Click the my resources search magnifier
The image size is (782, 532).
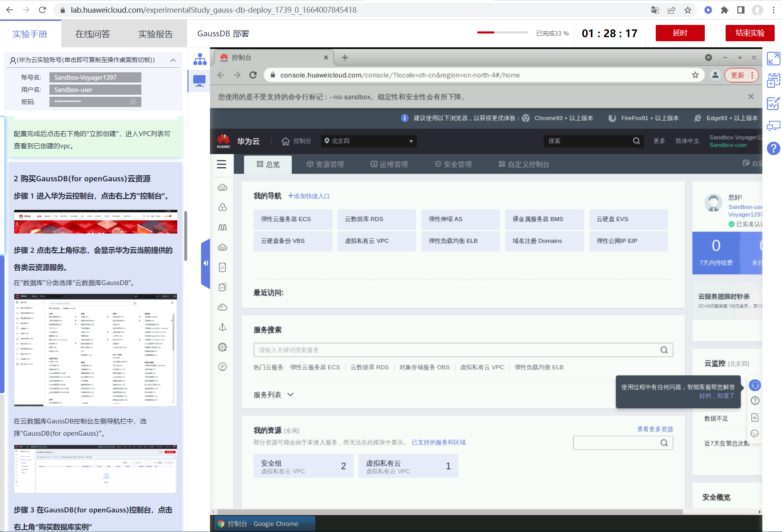coord(664,443)
